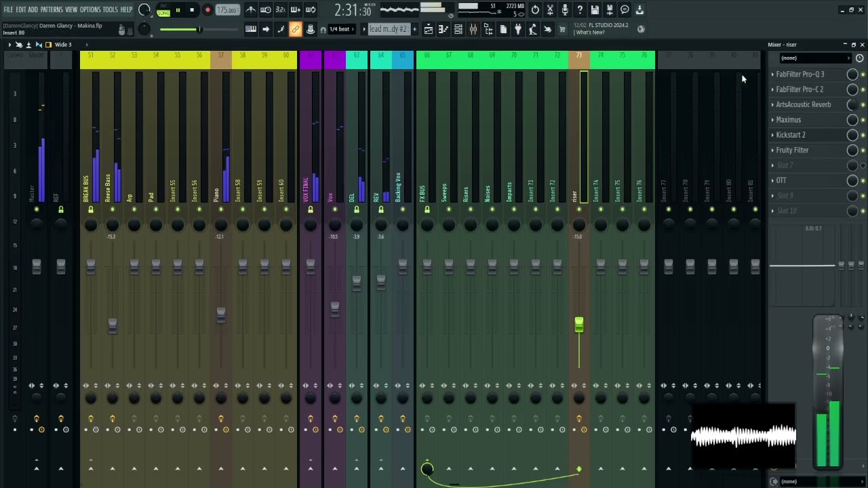
Task: Toggle countdown before recording 3.2.1
Action: tap(281, 10)
